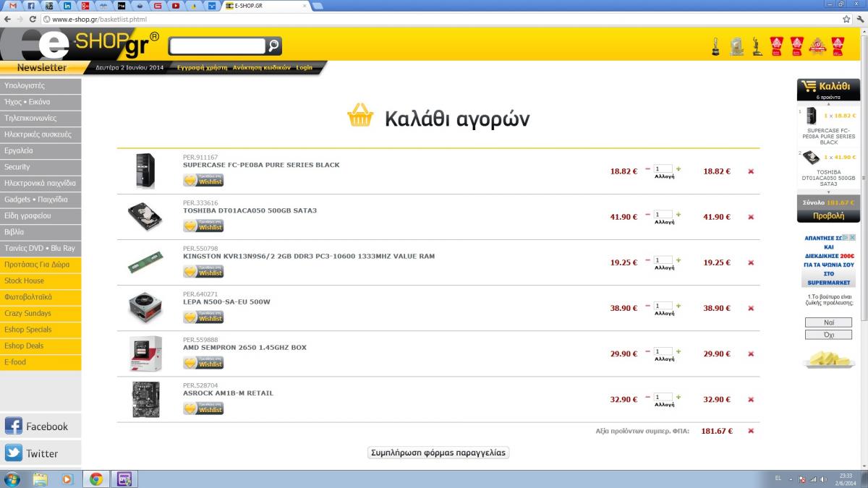Screen dimensions: 868x488
Task: Add AMD SEMPRON 2650 to Wishlist
Action: [x=203, y=362]
